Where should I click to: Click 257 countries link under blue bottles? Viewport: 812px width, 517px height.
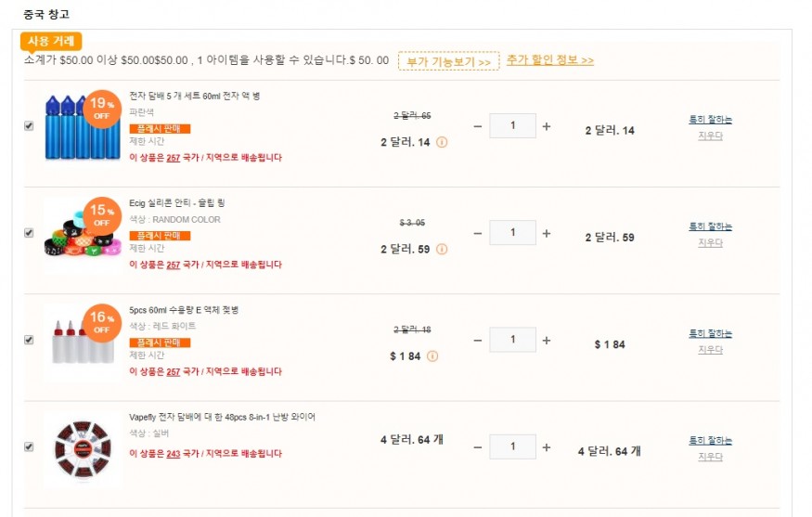pyautogui.click(x=173, y=158)
